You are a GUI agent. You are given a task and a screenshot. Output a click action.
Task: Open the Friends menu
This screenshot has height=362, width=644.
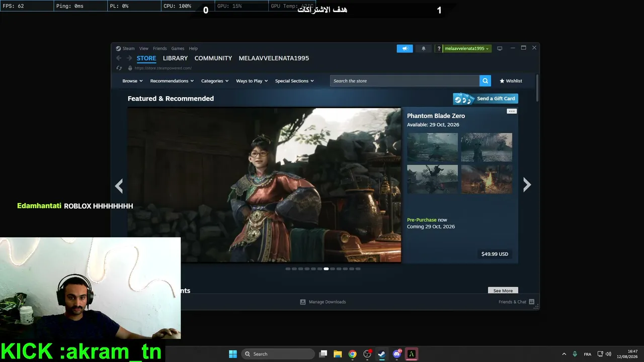pyautogui.click(x=159, y=49)
